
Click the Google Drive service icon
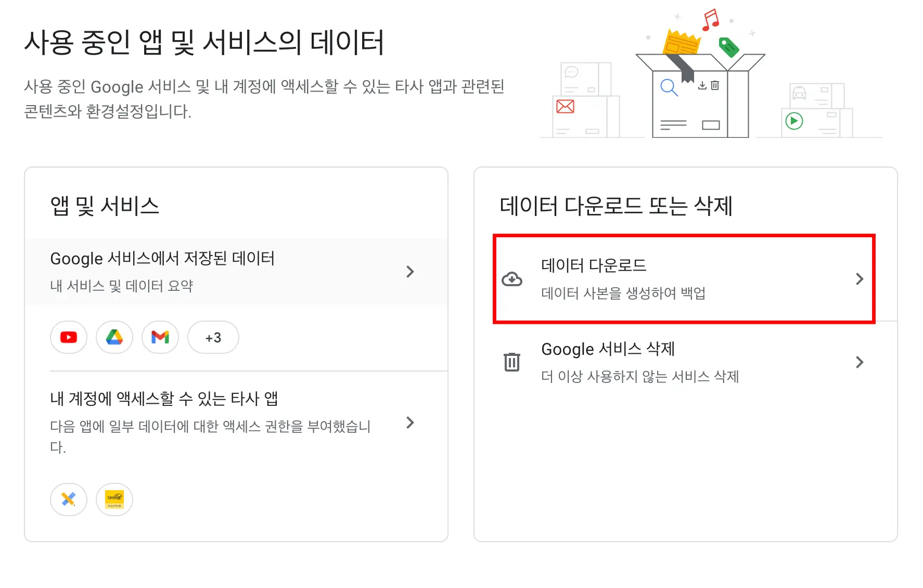pyautogui.click(x=114, y=337)
